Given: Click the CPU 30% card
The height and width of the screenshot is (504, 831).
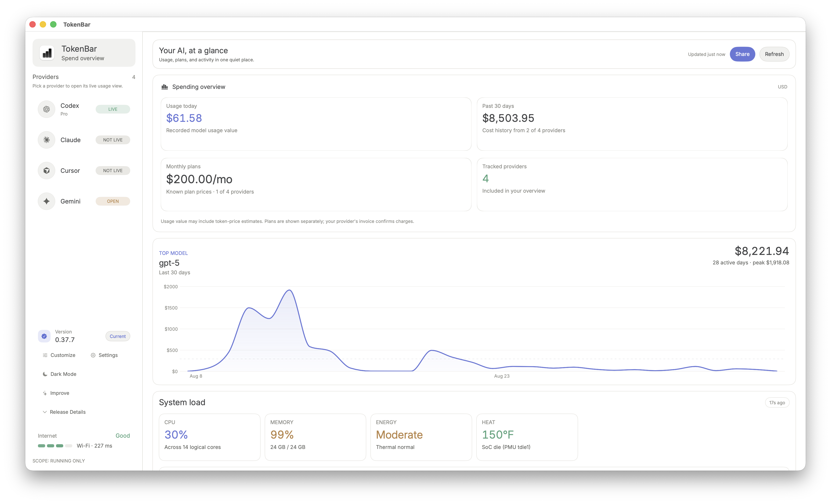Looking at the screenshot, I should [209, 437].
